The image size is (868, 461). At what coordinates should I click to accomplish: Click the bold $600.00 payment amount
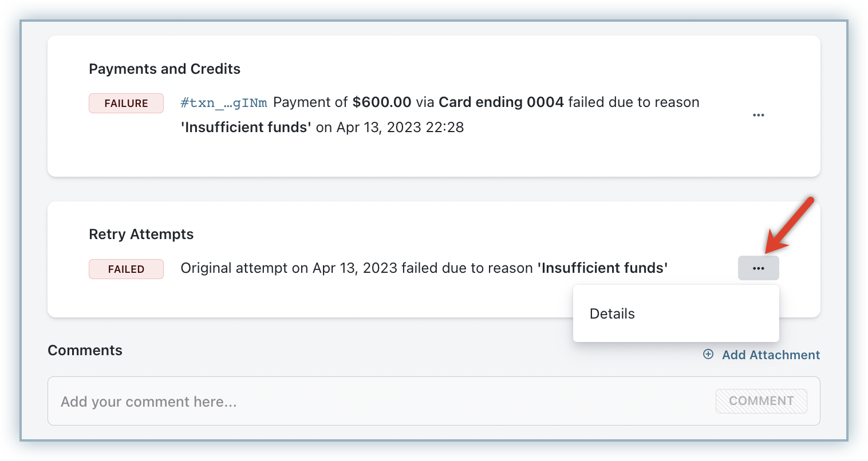381,102
